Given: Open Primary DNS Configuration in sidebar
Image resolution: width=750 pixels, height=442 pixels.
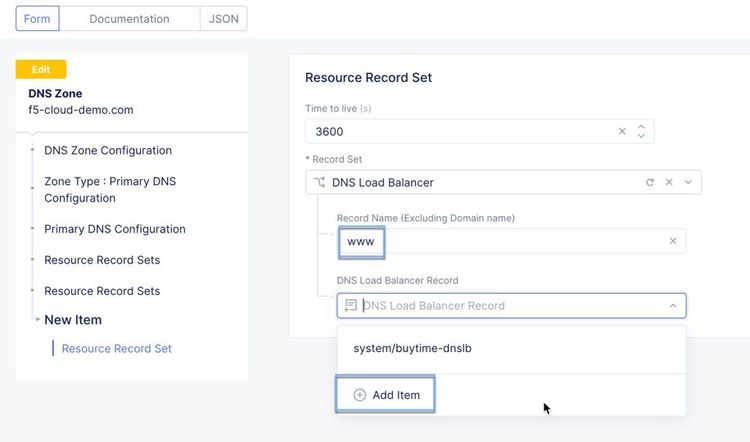Looking at the screenshot, I should [x=114, y=229].
